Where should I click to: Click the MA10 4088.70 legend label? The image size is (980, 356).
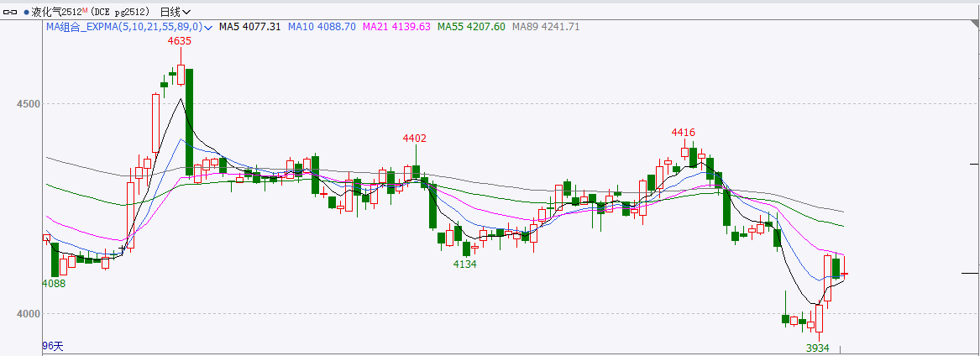click(322, 27)
